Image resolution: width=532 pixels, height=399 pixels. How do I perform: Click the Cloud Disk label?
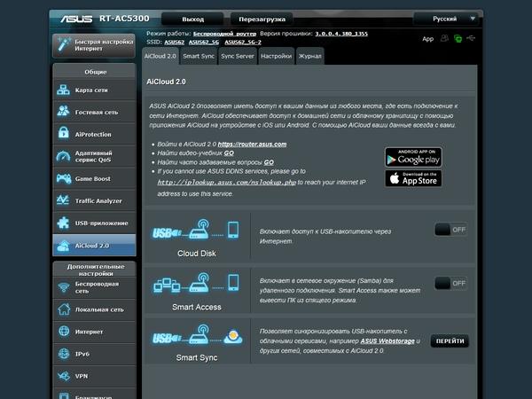[197, 254]
